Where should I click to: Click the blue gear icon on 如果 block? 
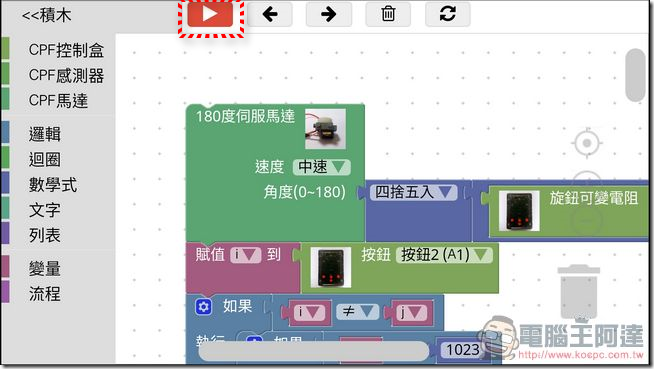204,307
